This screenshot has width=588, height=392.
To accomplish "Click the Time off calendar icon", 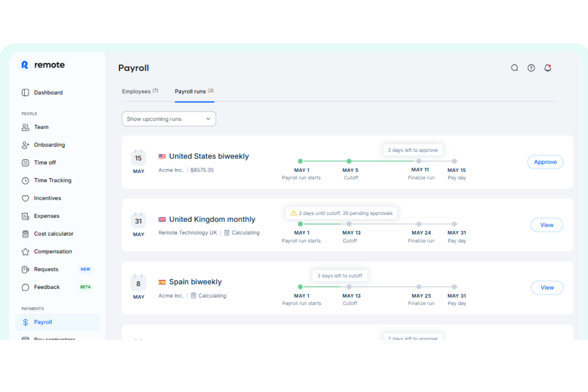I will 25,163.
